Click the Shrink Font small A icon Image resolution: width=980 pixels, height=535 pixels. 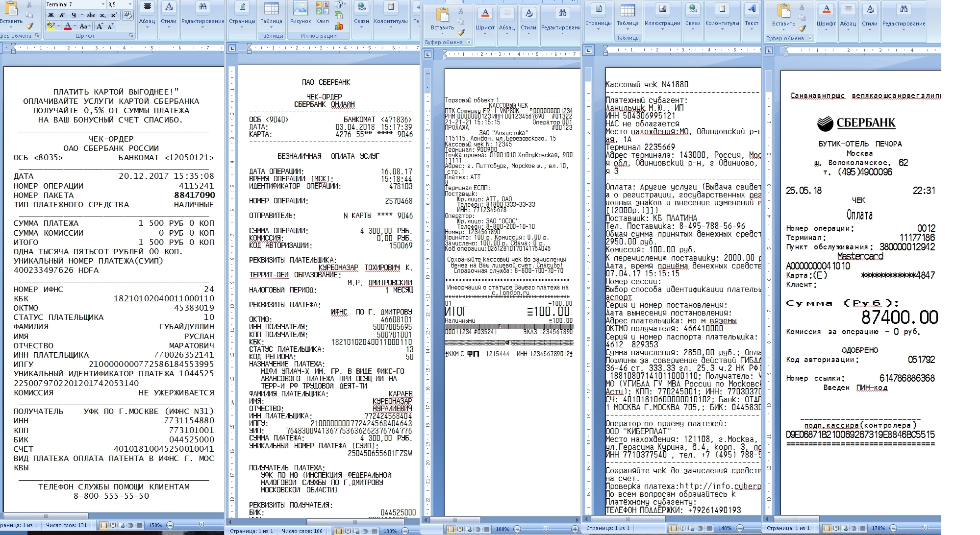click(x=111, y=26)
